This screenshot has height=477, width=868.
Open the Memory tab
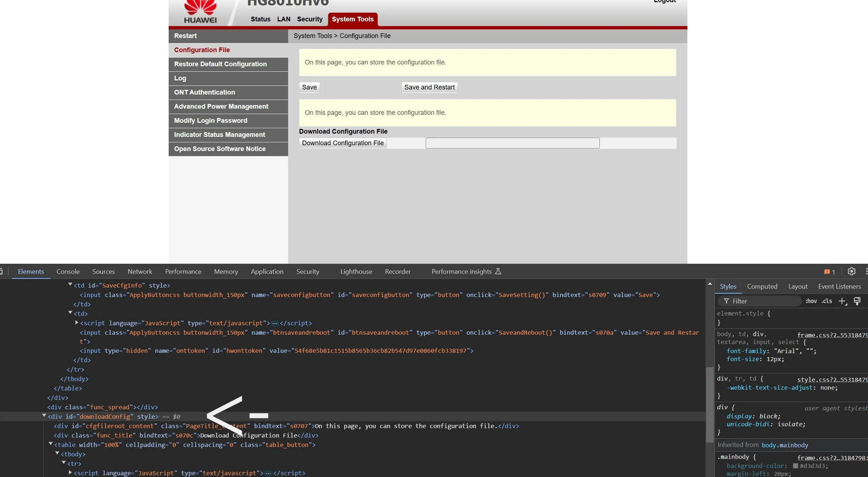[226, 271]
